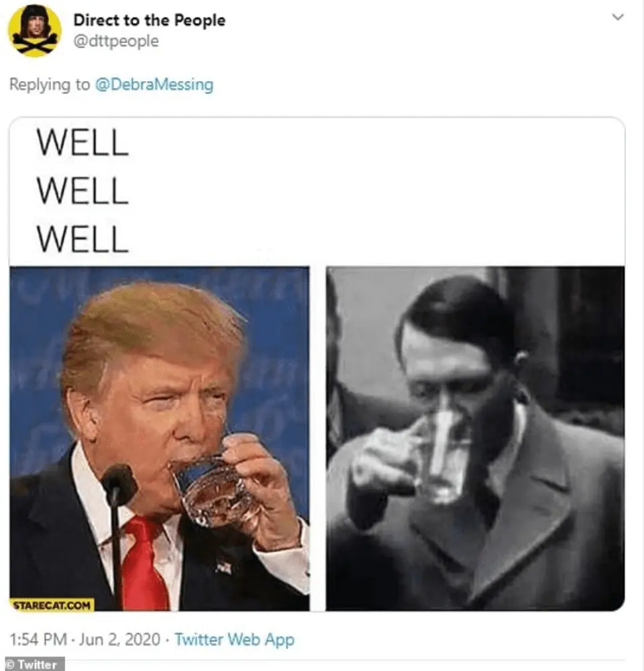Open the @DebraMessing mention link
Screen dimensions: 644x671
tap(154, 85)
